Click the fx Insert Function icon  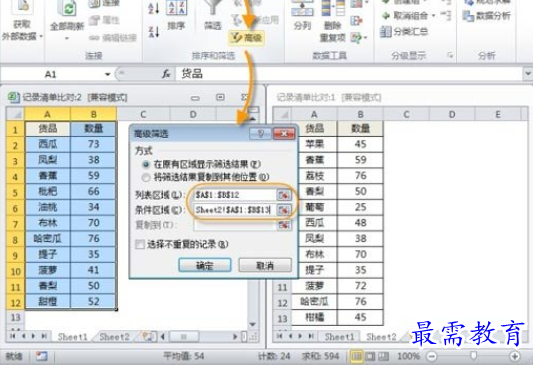click(166, 74)
